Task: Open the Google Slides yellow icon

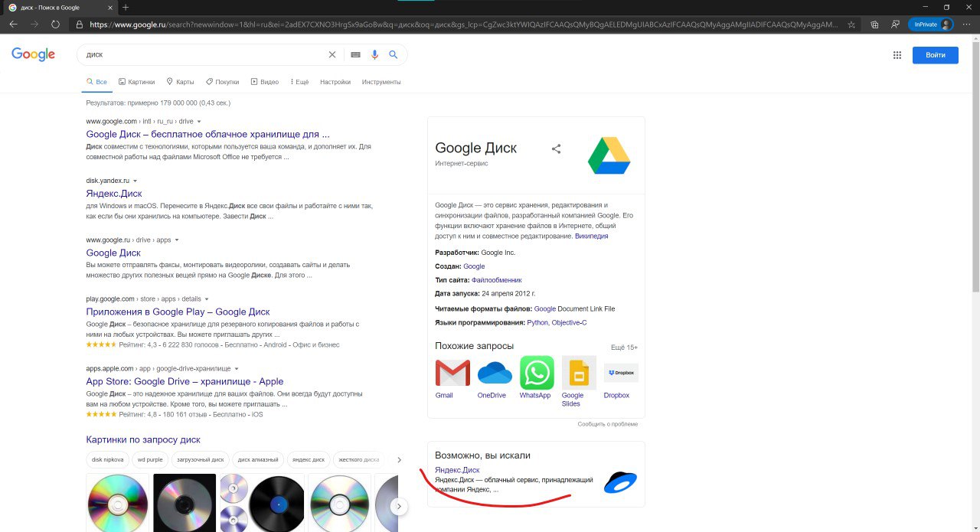Action: coord(579,373)
